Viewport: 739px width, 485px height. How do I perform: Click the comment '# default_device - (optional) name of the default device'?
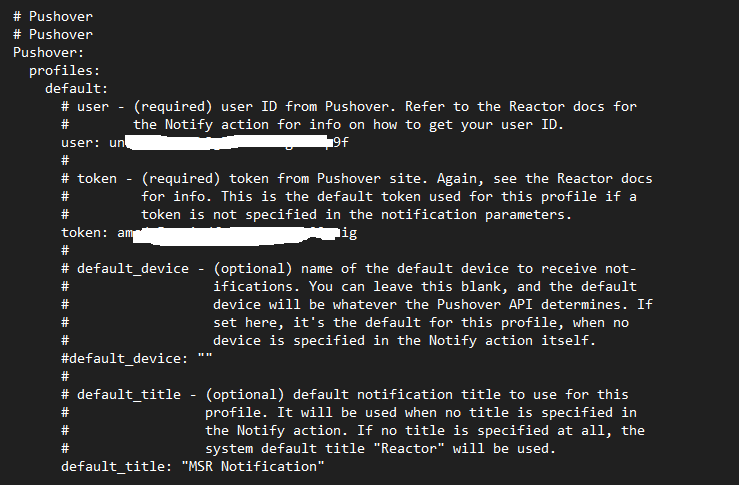point(349,269)
